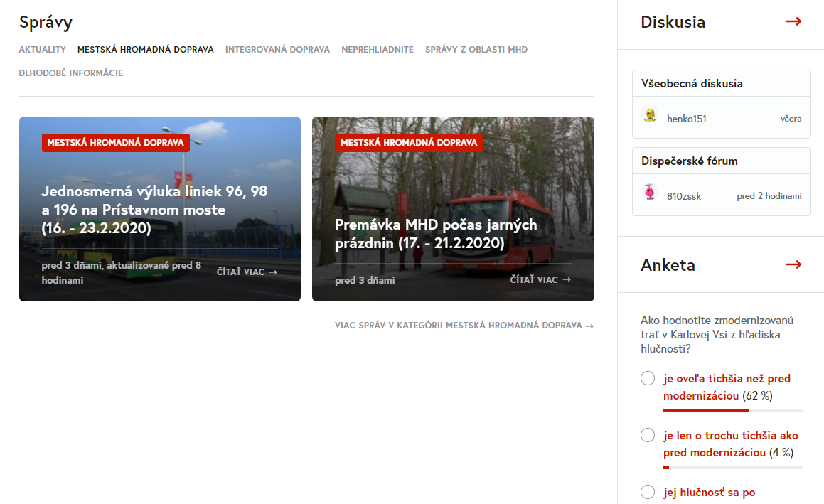Image resolution: width=824 pixels, height=504 pixels.
Task: Open more news in Mestská hromadná doprava category
Action: click(464, 326)
